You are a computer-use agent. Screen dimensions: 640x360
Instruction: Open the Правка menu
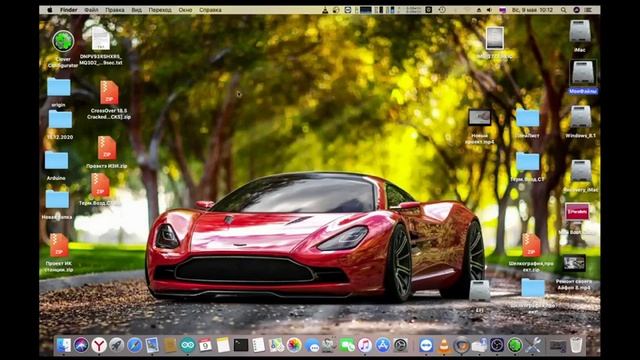115,10
